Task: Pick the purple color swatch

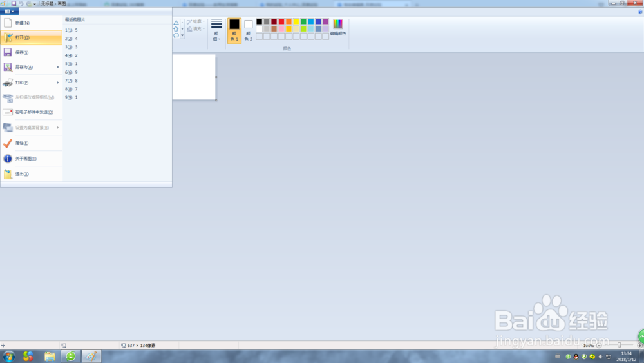Action: (326, 21)
